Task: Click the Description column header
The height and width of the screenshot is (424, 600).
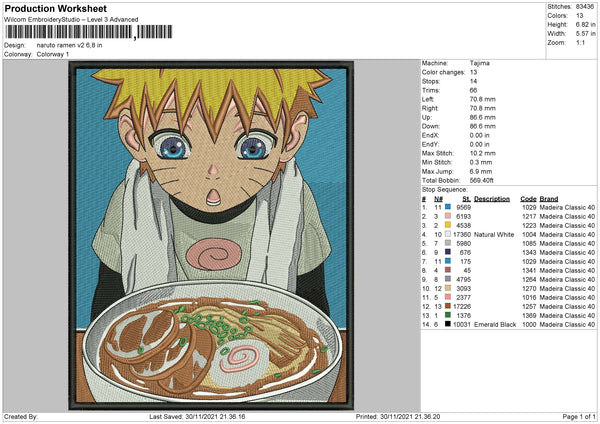Action: click(492, 199)
